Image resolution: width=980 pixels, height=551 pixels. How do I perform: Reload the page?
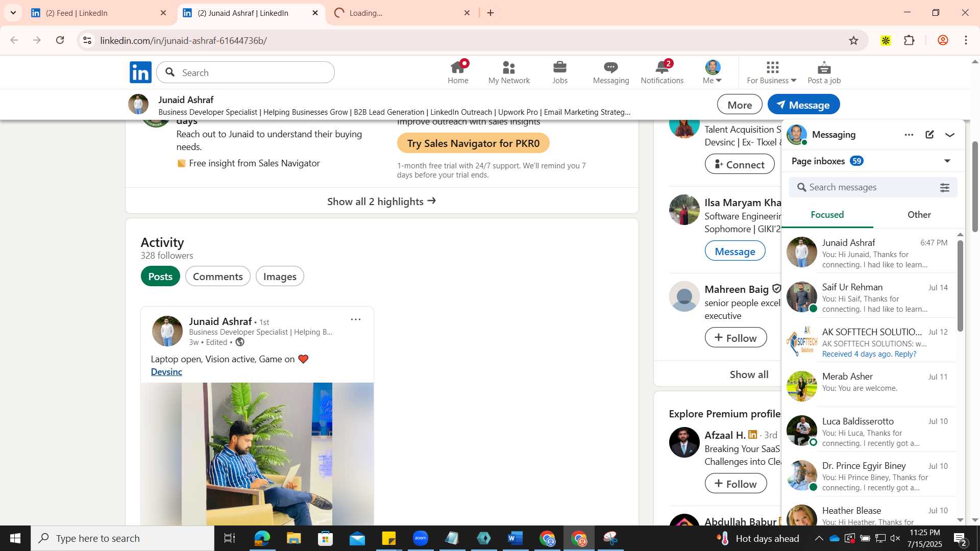[x=60, y=40]
